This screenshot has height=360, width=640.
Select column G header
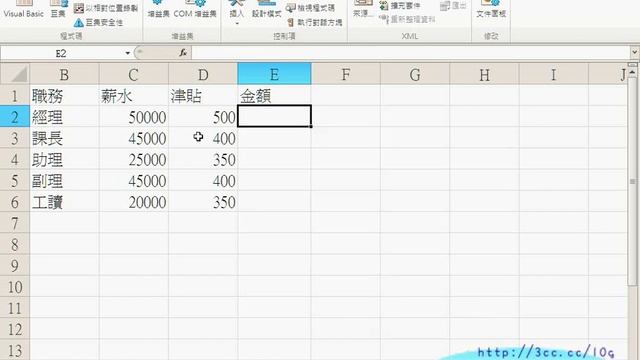[x=415, y=74]
